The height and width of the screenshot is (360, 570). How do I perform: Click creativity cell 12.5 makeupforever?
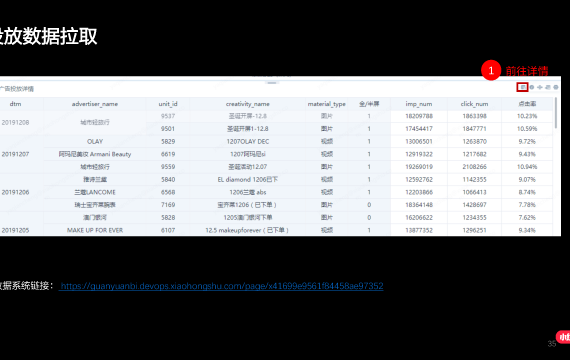pyautogui.click(x=247, y=230)
